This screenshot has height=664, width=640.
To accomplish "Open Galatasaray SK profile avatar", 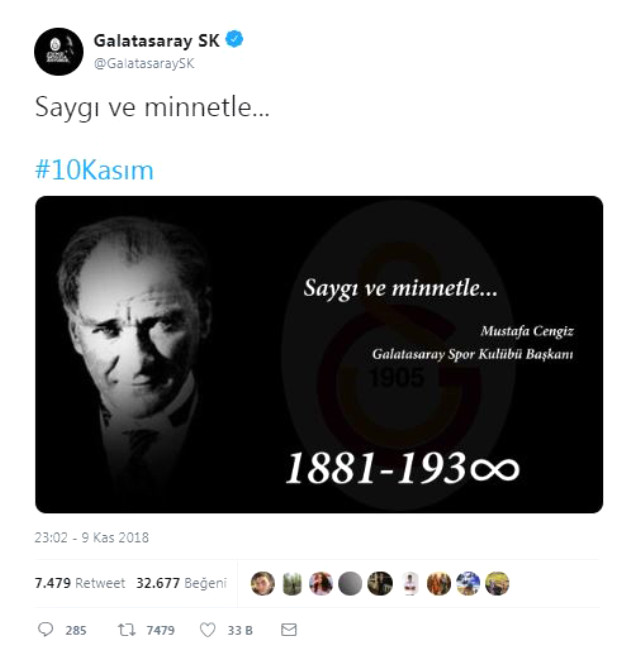I will pos(58,52).
